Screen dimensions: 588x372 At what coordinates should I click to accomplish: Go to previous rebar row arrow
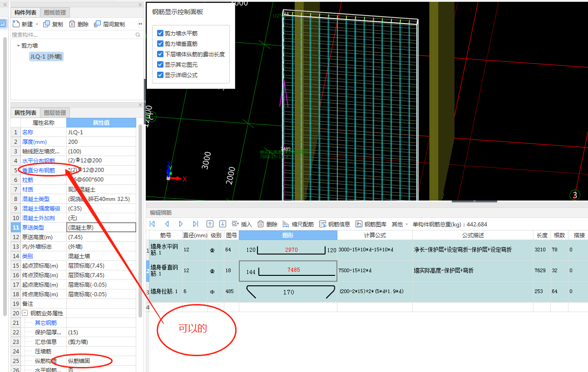tap(167, 224)
